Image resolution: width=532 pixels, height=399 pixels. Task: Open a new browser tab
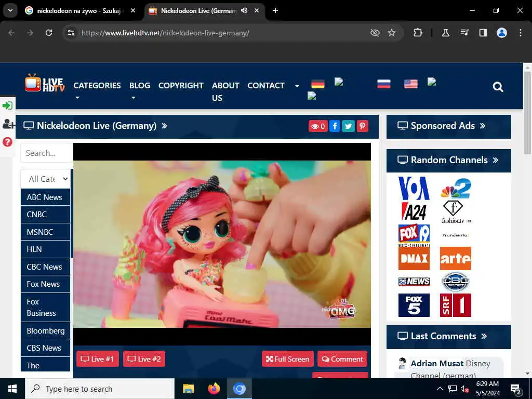point(275,10)
